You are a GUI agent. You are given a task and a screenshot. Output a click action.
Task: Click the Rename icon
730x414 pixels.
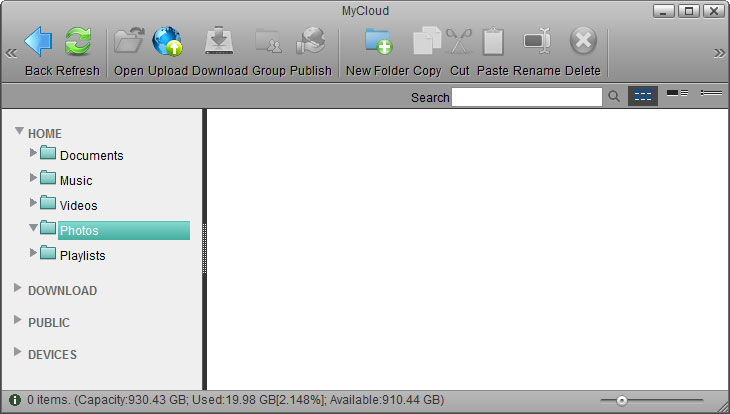click(537, 42)
